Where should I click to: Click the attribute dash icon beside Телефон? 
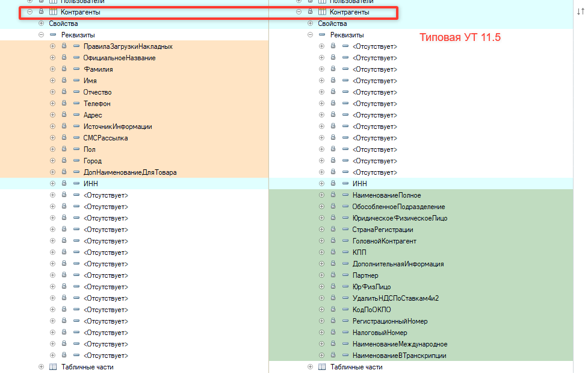click(76, 103)
